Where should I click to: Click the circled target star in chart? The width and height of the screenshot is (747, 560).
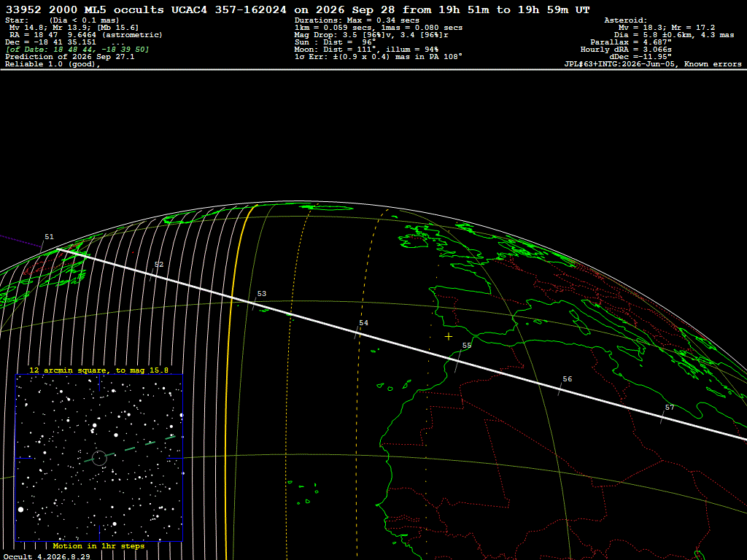[99, 458]
